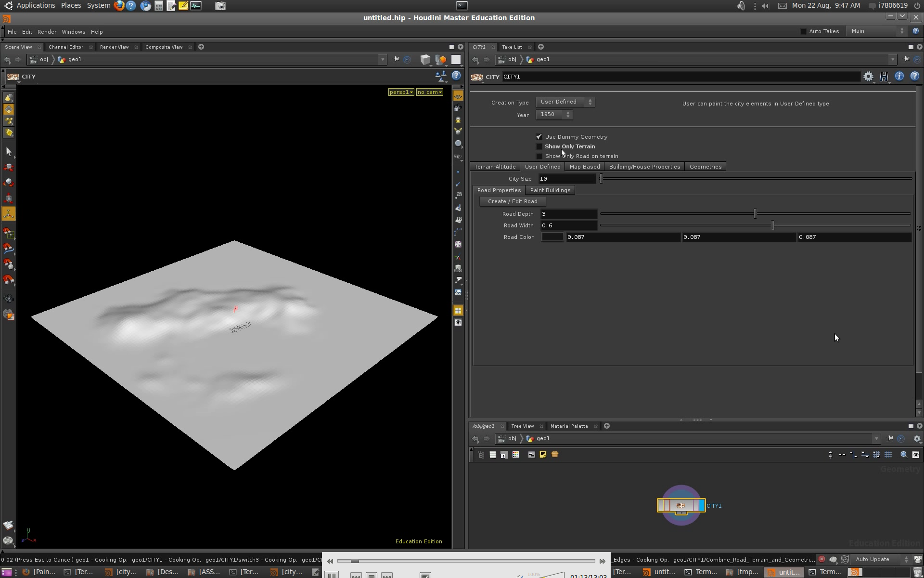
Task: Click the shaded cube display icon
Action: click(425, 60)
